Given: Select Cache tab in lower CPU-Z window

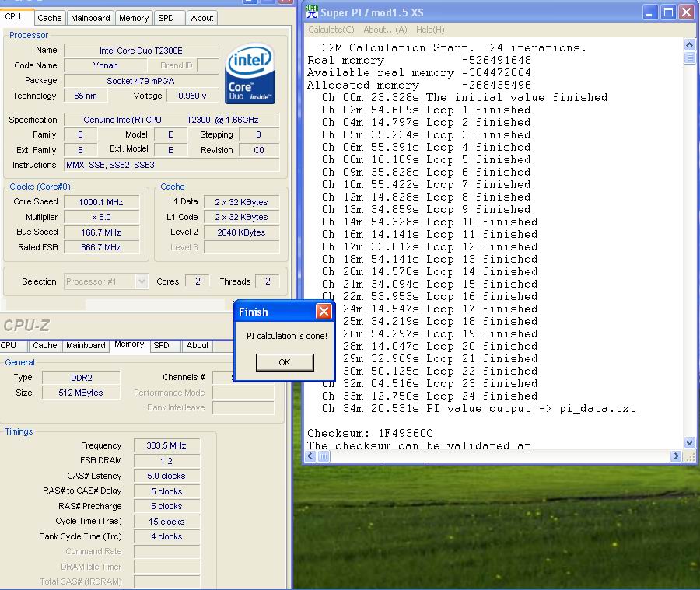Looking at the screenshot, I should click(44, 345).
